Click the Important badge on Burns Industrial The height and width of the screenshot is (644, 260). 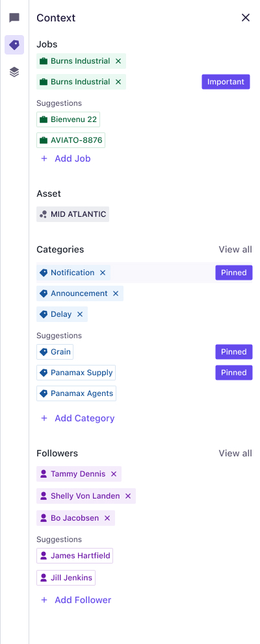point(226,82)
